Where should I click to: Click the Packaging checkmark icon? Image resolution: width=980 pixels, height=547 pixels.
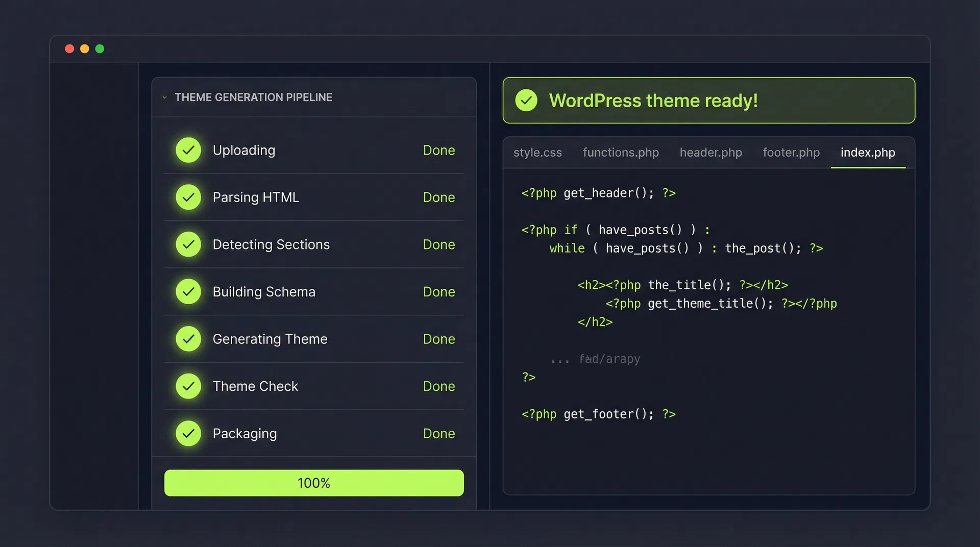pyautogui.click(x=188, y=433)
